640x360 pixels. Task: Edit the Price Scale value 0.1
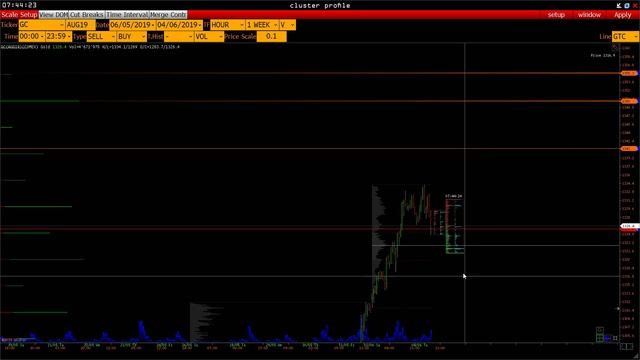(x=271, y=37)
